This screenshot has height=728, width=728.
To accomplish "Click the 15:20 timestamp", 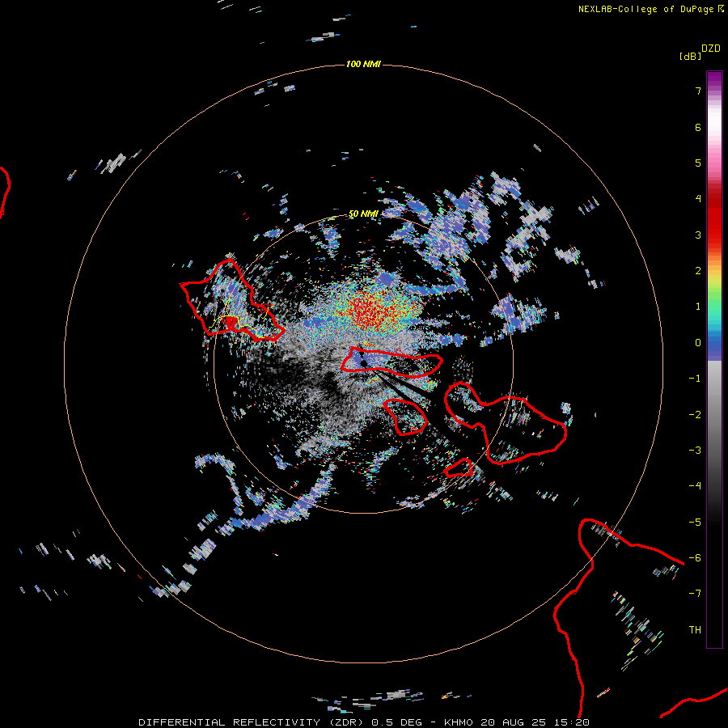I will coord(574,722).
